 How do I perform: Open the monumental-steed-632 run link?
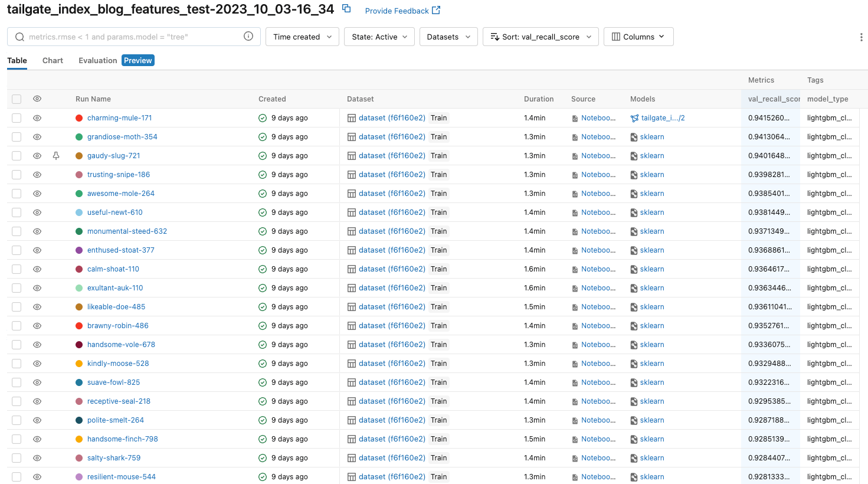pos(127,231)
